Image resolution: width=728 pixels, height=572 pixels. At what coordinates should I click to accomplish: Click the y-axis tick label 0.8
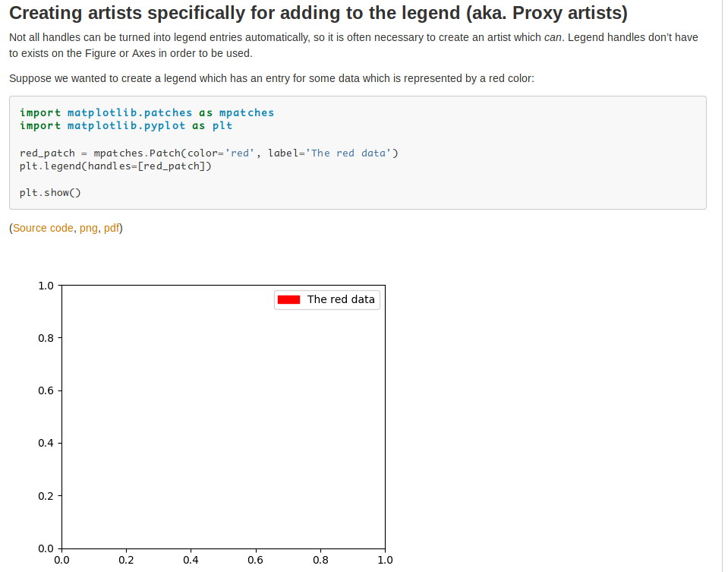pyautogui.click(x=46, y=338)
